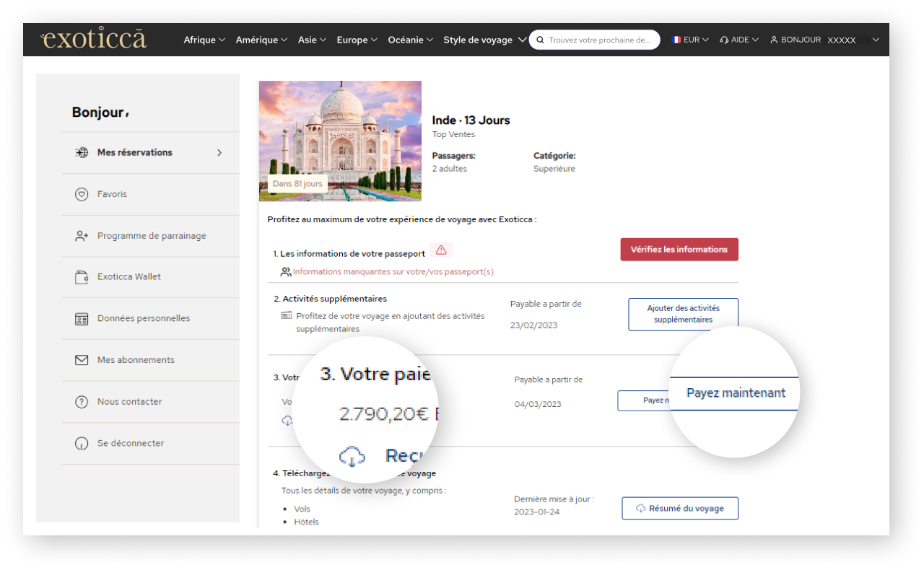The height and width of the screenshot is (570, 924).
Task: Click the missing passport info message
Action: coord(393,272)
